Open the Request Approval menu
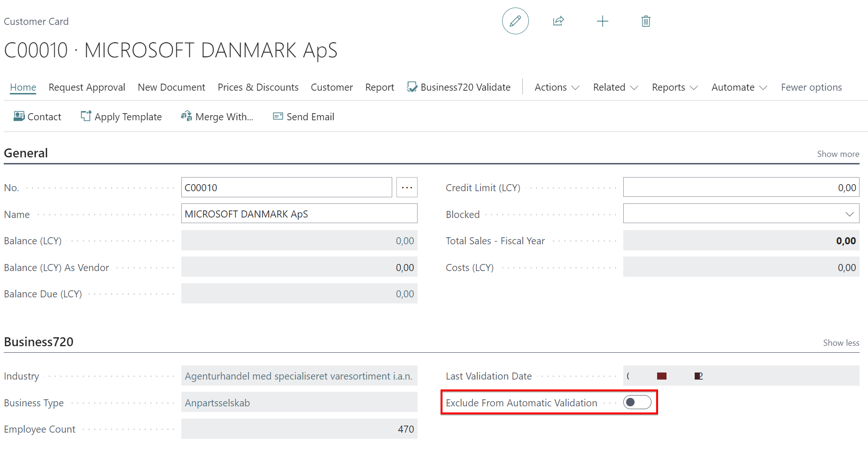868x466 pixels. click(87, 87)
